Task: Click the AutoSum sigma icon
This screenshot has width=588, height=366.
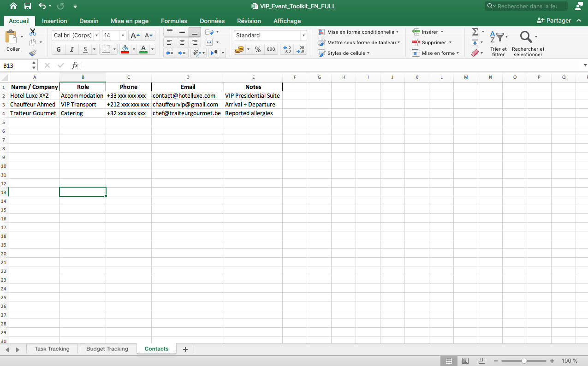Action: click(x=475, y=32)
